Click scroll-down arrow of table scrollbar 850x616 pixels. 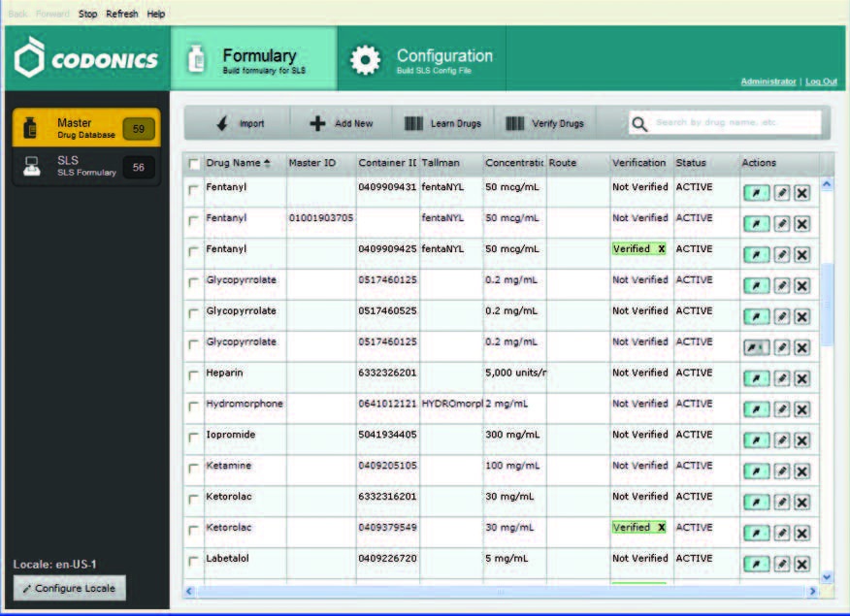[827, 577]
